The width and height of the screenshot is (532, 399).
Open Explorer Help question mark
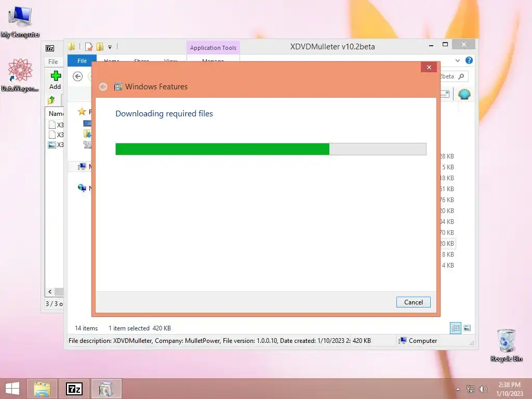(x=469, y=60)
